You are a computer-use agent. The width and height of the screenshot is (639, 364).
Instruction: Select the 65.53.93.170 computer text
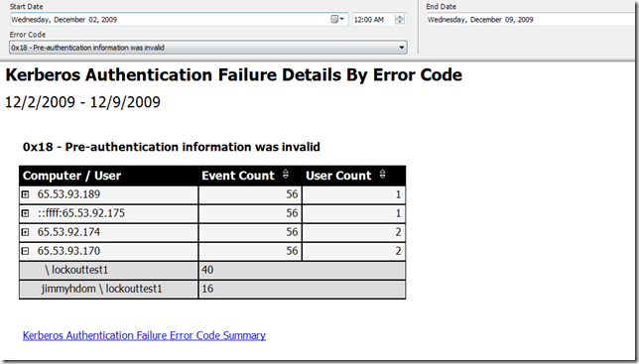[x=68, y=250]
